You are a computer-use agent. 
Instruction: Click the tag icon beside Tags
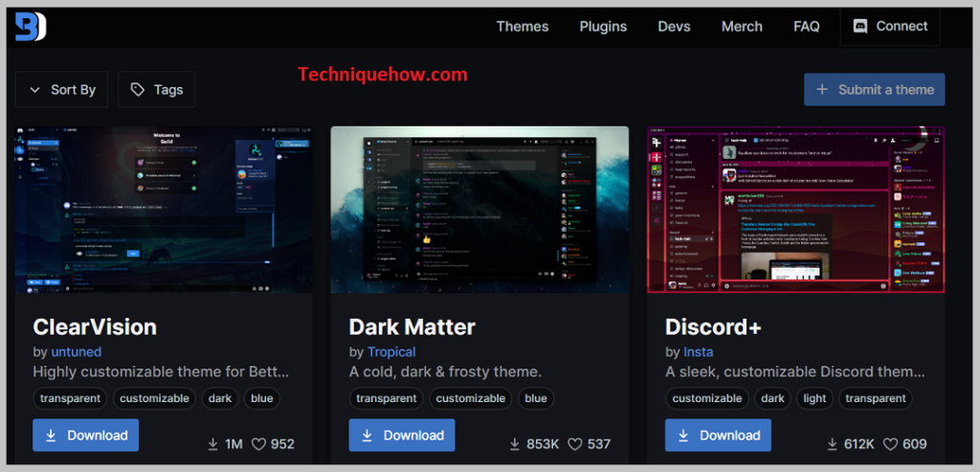(x=138, y=90)
